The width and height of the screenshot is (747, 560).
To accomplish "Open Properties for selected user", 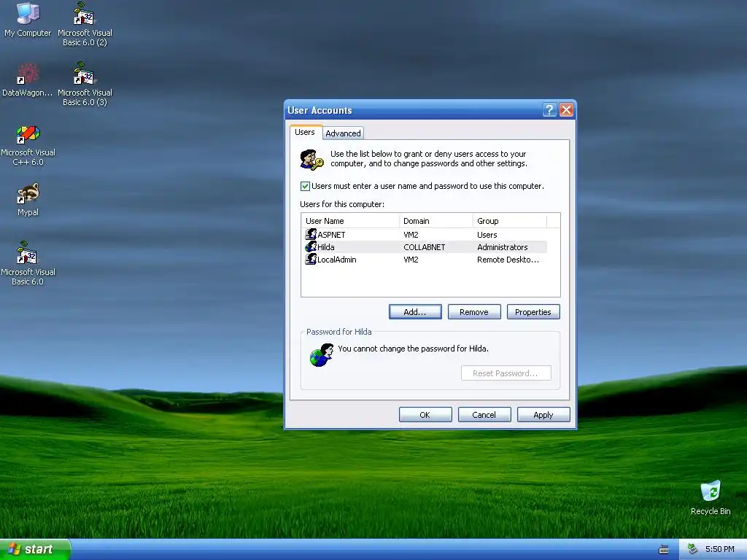I will tap(533, 312).
